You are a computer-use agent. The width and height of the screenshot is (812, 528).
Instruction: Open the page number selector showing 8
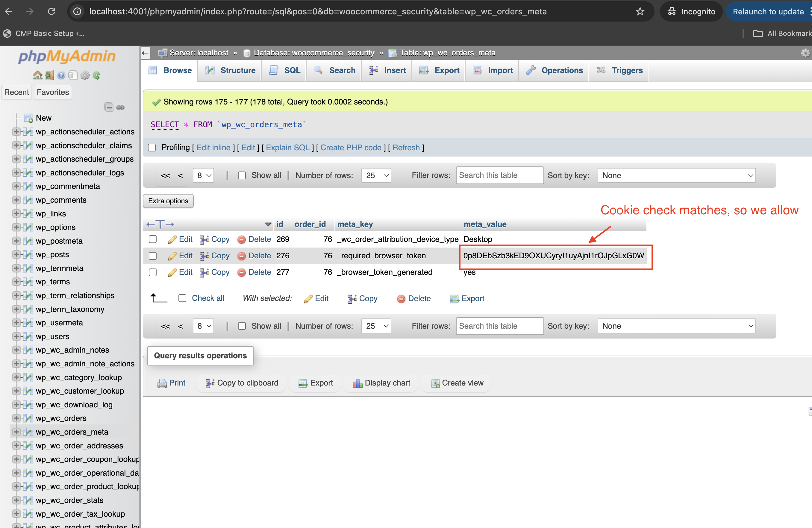point(203,175)
